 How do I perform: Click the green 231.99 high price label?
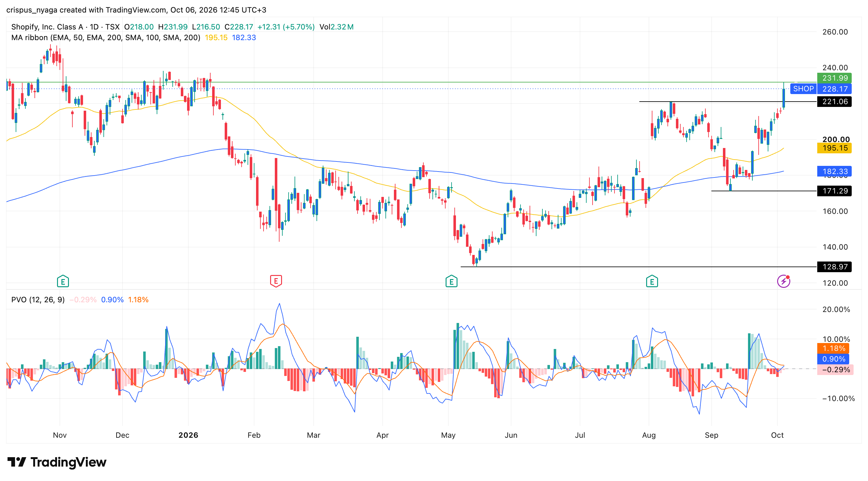point(834,78)
